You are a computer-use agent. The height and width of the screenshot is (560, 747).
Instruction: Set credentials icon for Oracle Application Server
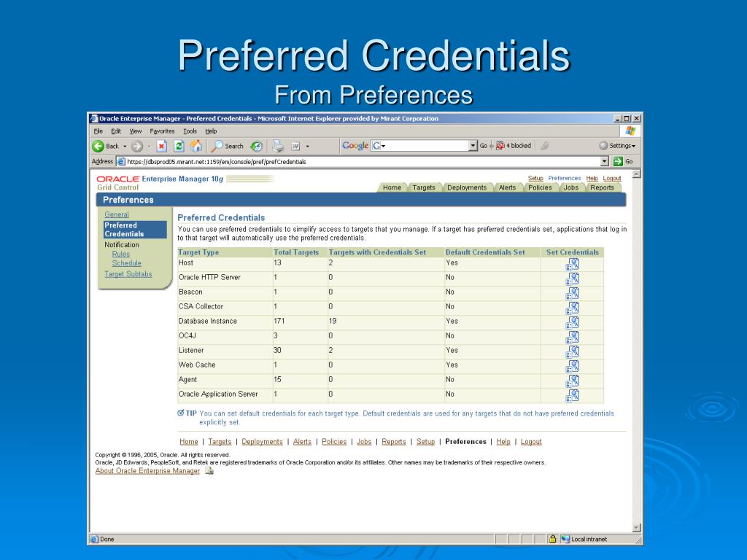572,396
